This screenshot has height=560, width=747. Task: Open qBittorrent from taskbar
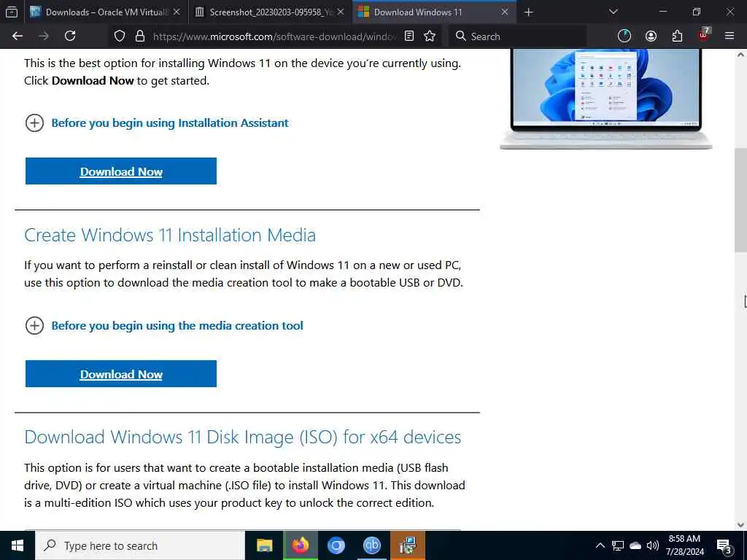(x=372, y=545)
